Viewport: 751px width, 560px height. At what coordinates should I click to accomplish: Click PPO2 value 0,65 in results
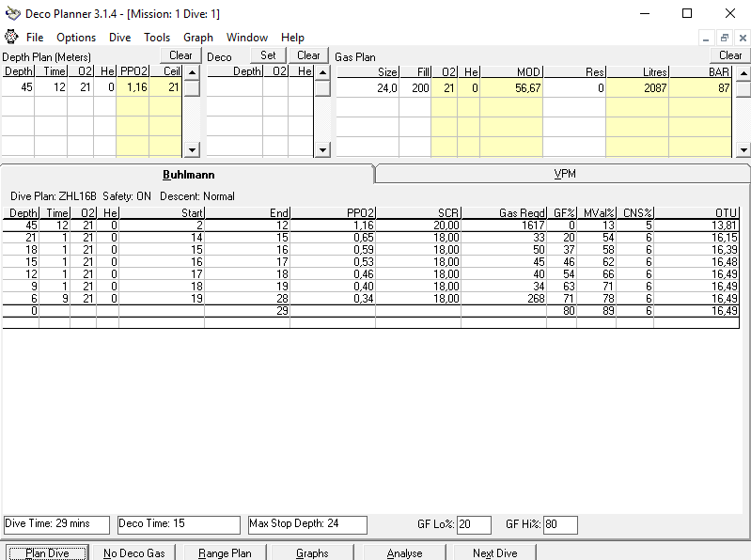coord(333,238)
